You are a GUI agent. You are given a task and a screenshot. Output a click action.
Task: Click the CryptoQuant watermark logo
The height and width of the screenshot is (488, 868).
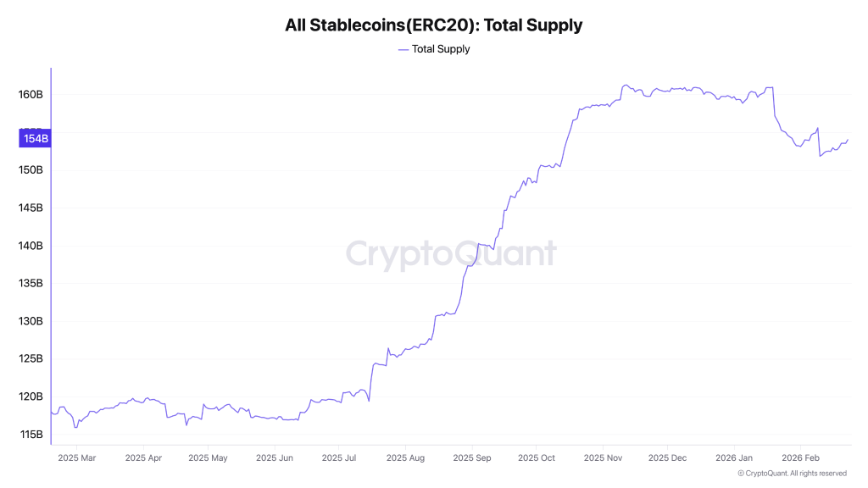451,253
